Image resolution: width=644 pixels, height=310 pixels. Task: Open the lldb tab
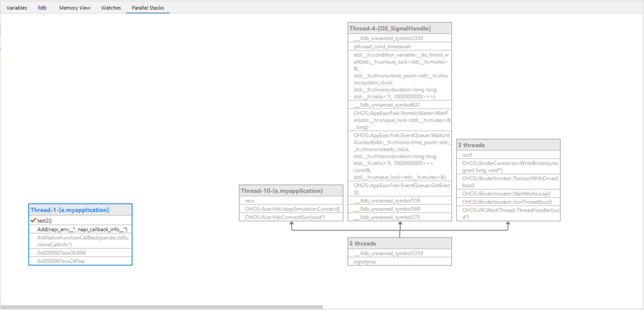42,8
